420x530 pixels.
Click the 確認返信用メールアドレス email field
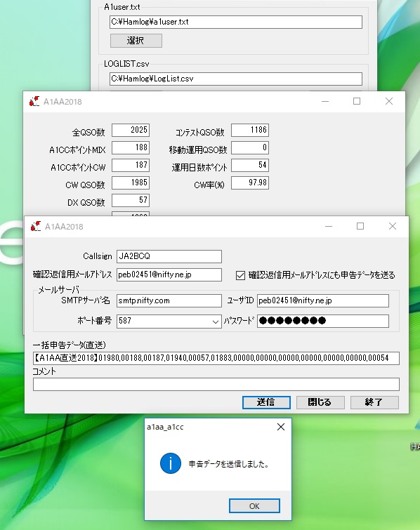click(169, 274)
